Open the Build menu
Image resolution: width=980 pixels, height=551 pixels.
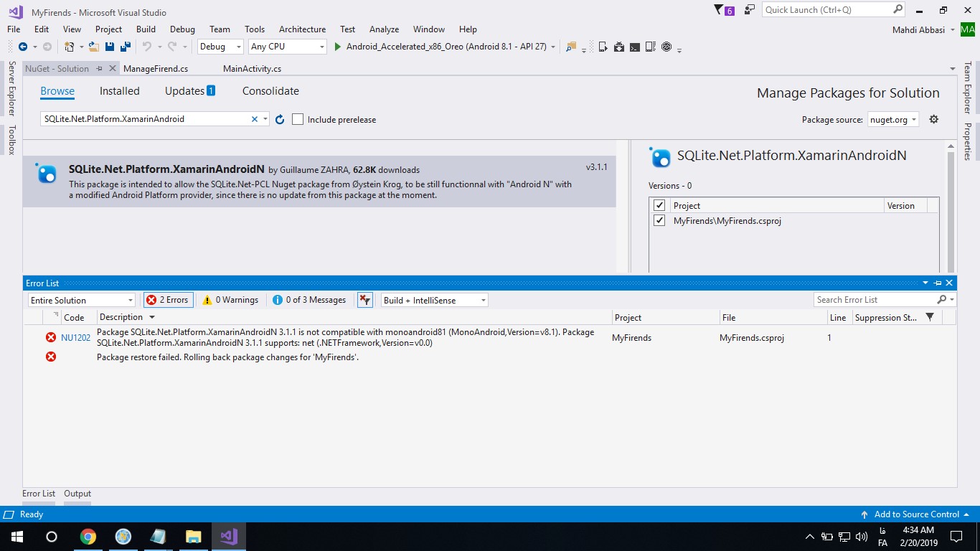point(146,29)
